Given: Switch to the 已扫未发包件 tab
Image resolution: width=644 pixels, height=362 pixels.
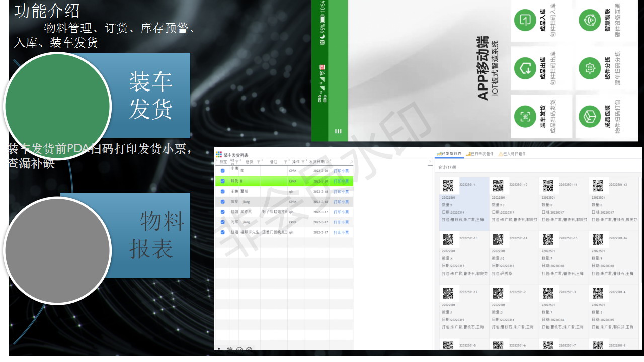Looking at the screenshot, I should click(480, 154).
